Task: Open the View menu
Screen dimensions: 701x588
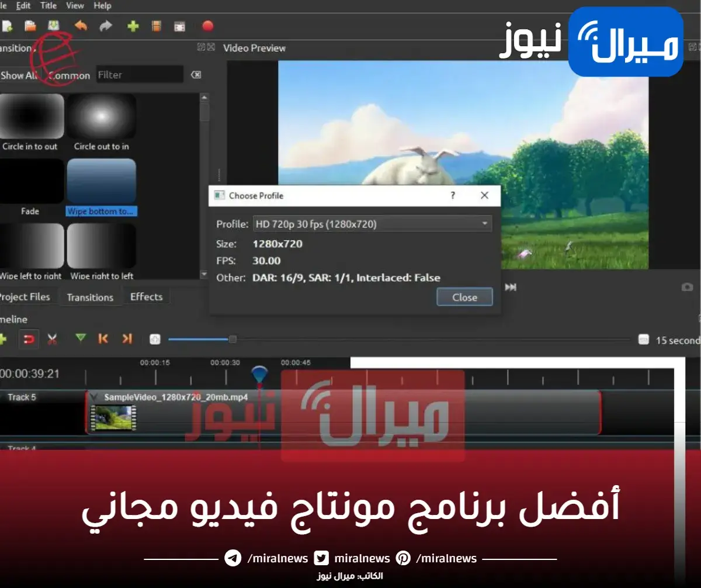Action: tap(75, 5)
